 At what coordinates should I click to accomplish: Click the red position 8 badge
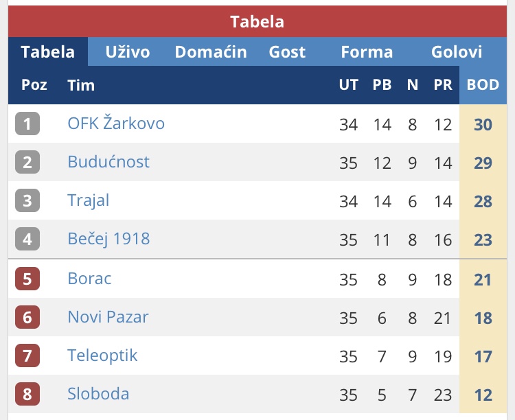point(27,395)
